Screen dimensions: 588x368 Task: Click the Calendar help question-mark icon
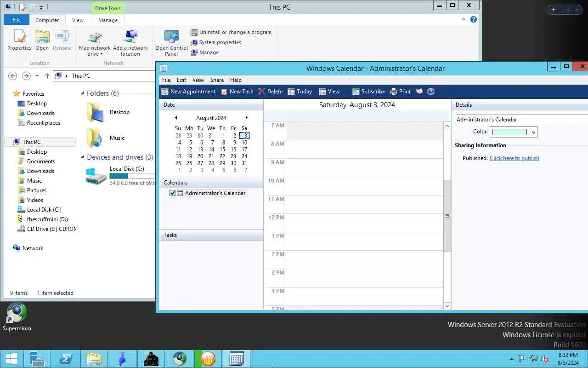tap(431, 92)
